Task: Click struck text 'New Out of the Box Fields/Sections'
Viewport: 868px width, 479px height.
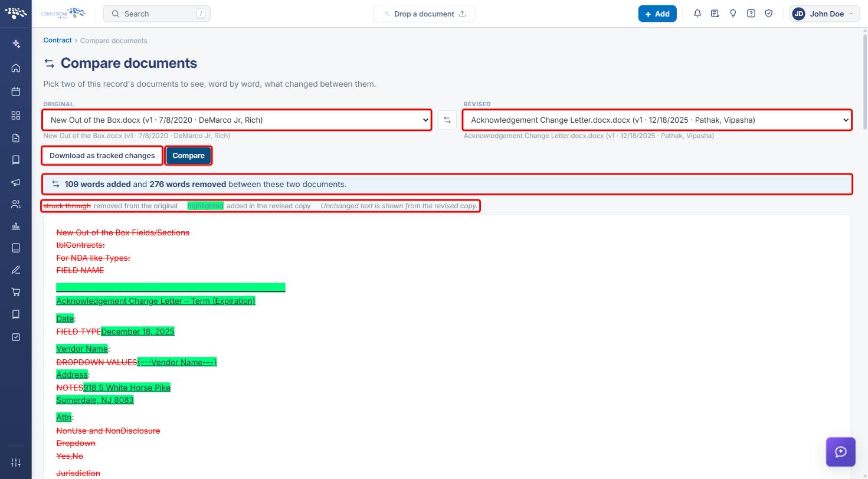Action: 123,232
